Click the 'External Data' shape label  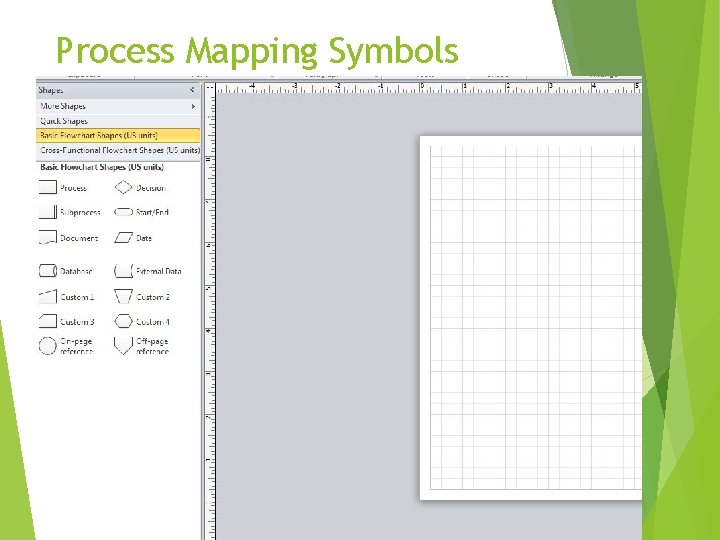[x=158, y=271]
